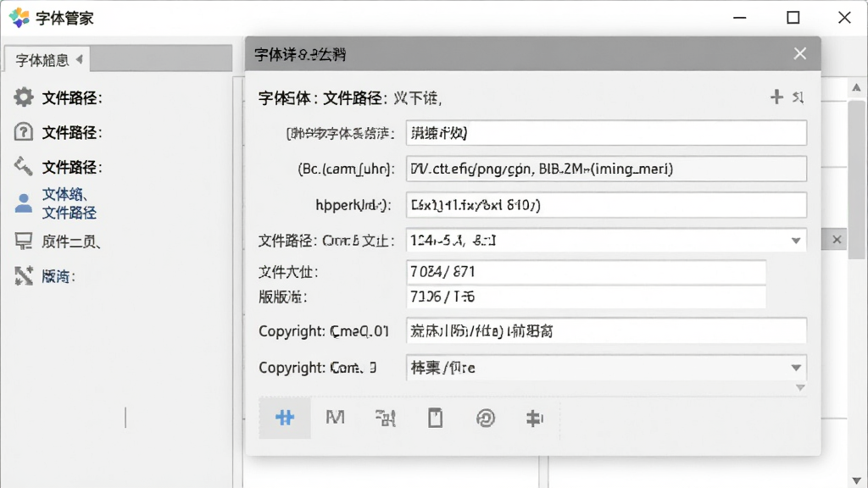
Task: Select the second 文件路径 item beside help icon
Action: coord(72,133)
